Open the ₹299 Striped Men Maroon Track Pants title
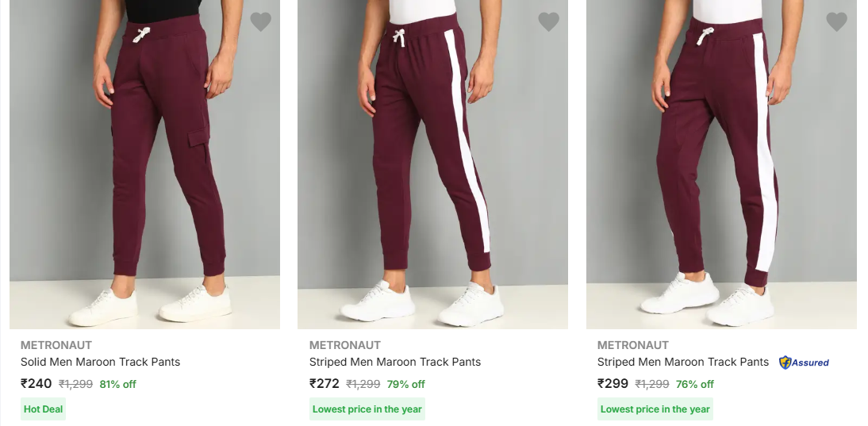868x426 pixels. [683, 362]
